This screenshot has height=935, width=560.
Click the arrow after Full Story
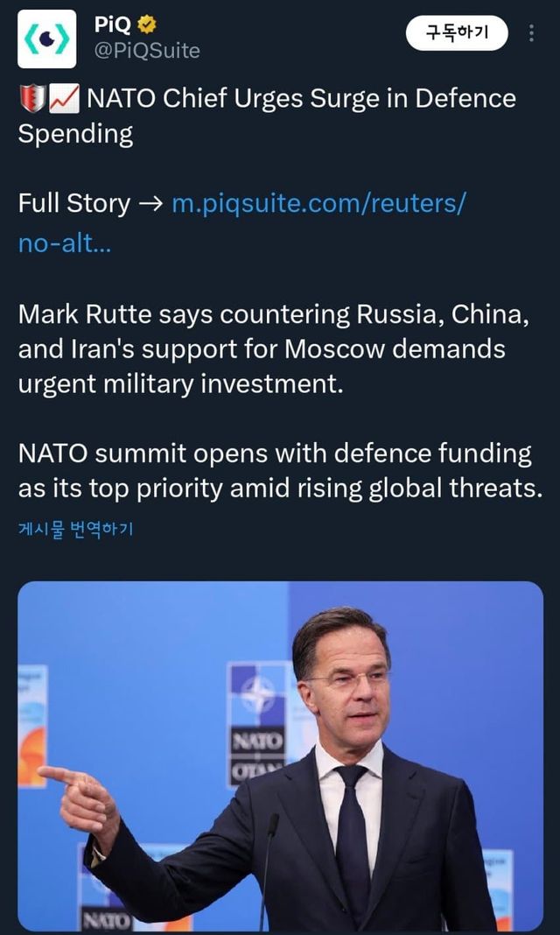pos(150,204)
